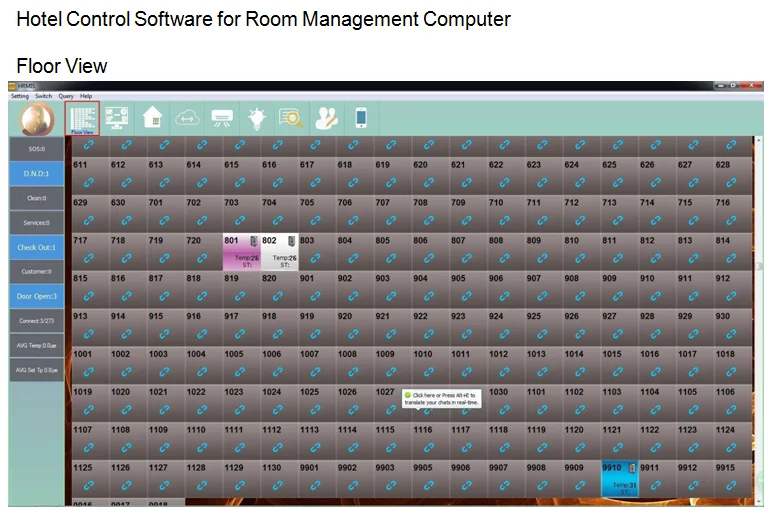Click the translate chats tooltip popup
The width and height of the screenshot is (768, 510).
[x=442, y=398]
